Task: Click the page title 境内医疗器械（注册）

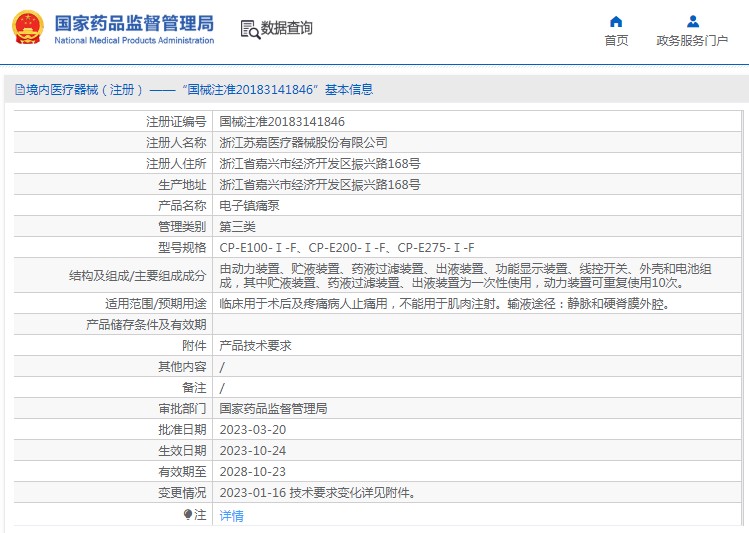Action: (x=85, y=89)
